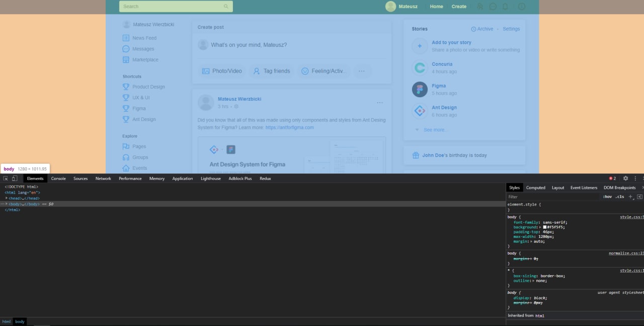The width and height of the screenshot is (644, 326).
Task: Click the Groups icon in Explore
Action: [126, 157]
